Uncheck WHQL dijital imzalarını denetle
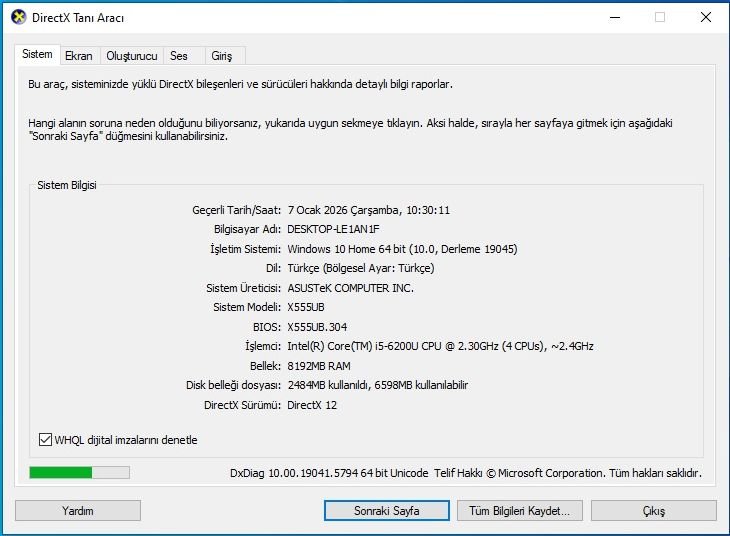The width and height of the screenshot is (730, 536). tap(45, 440)
